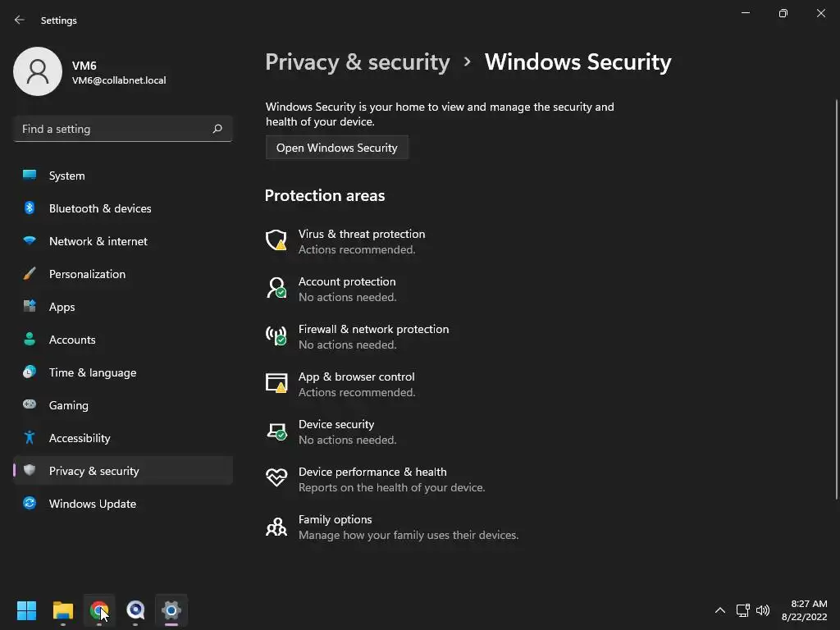Select Bluetooth & devices in sidebar
The image size is (840, 630).
100,208
